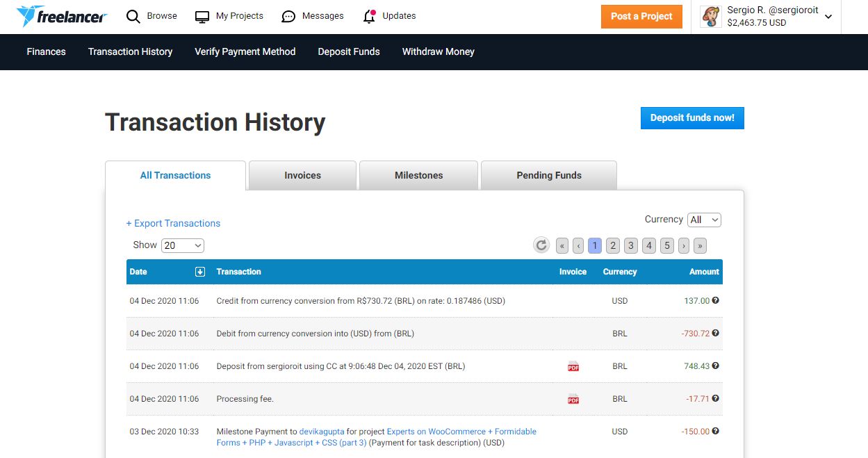Click Deposit funds now! button
The width and height of the screenshot is (868, 458).
[x=692, y=118]
